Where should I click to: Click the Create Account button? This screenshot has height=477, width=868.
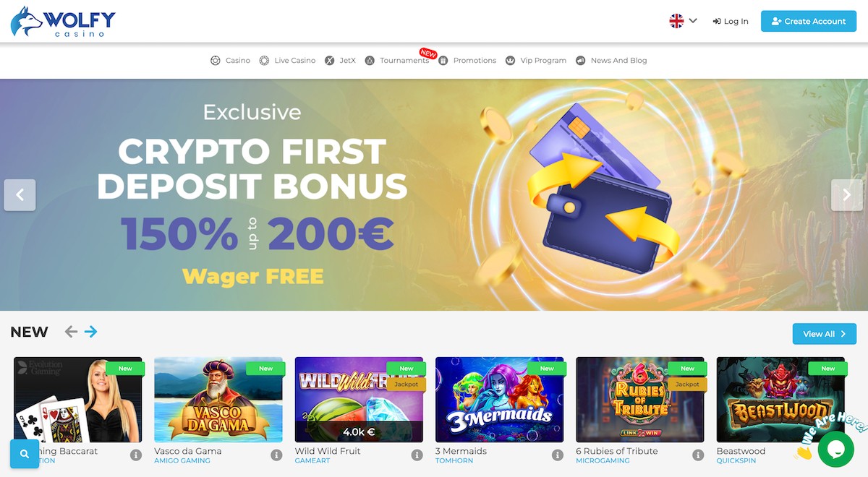point(808,21)
